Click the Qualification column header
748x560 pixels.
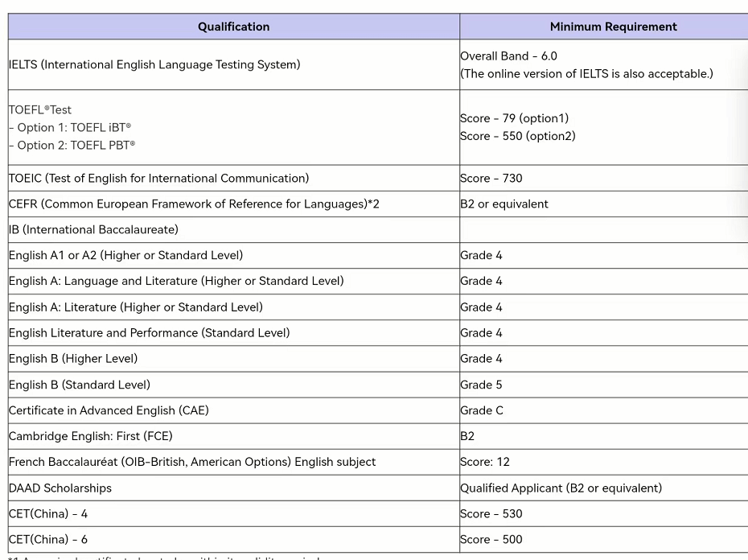pyautogui.click(x=233, y=27)
